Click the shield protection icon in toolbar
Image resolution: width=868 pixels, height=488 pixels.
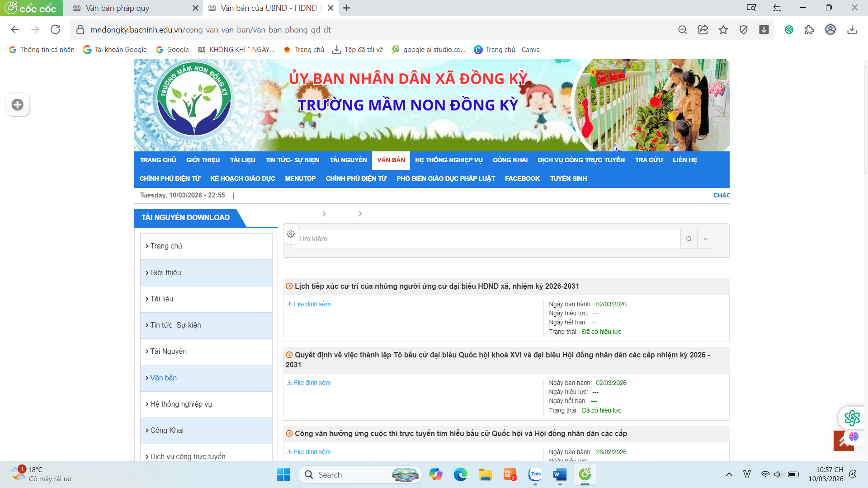[x=744, y=30]
